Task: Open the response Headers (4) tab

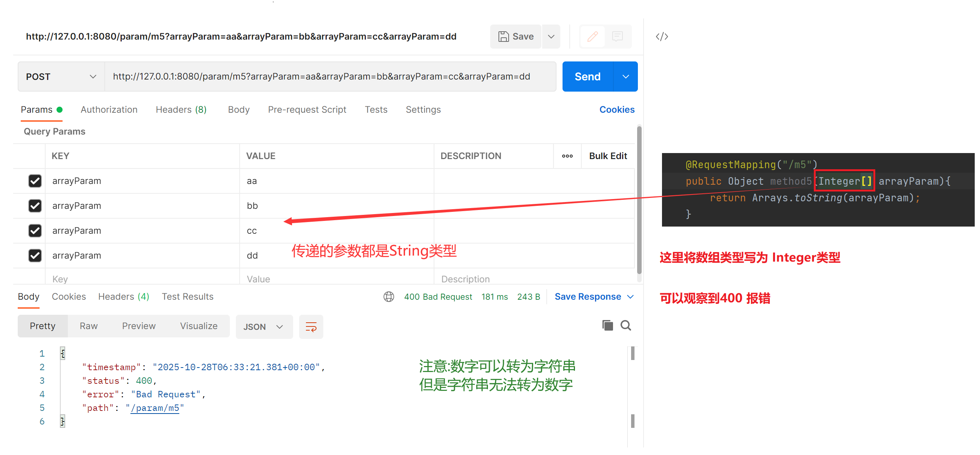Action: click(x=123, y=297)
